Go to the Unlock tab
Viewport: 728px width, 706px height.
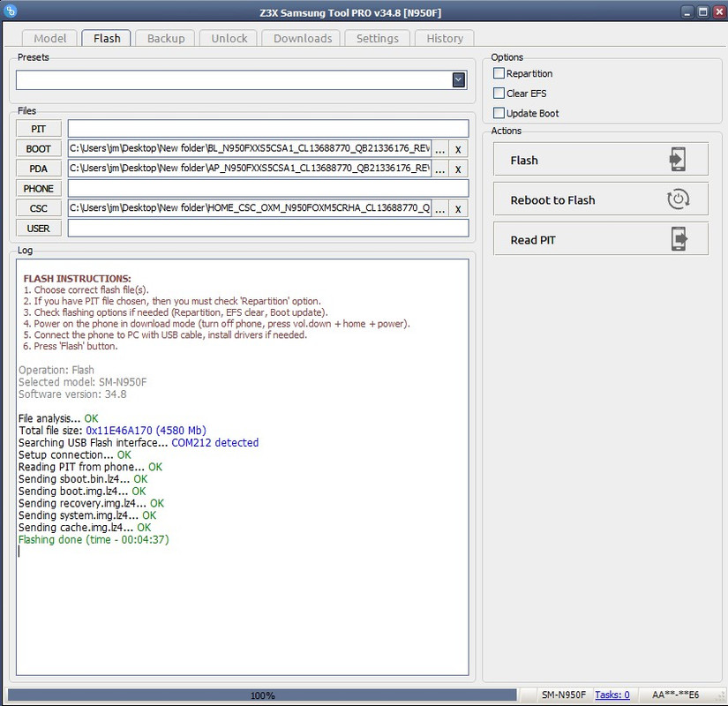229,38
